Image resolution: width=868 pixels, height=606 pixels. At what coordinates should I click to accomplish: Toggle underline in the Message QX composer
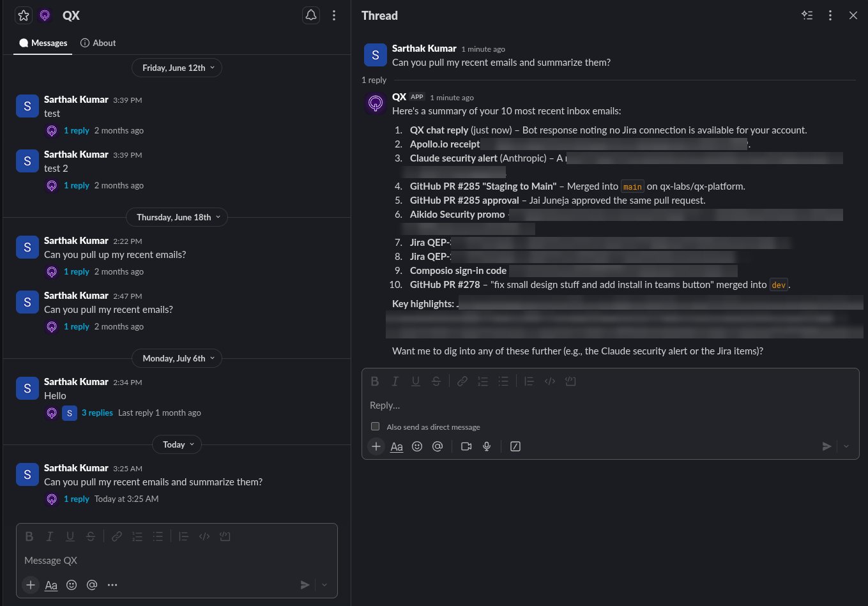[70, 536]
